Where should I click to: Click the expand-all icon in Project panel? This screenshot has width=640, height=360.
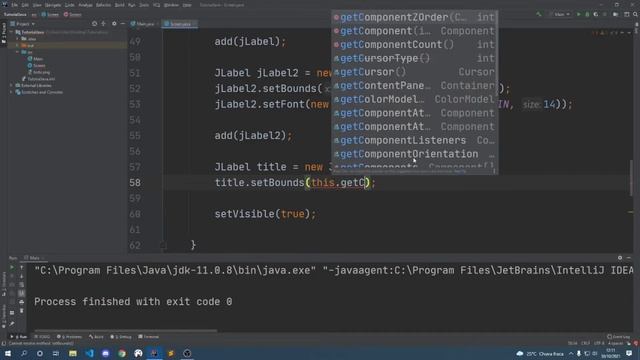pyautogui.click(x=104, y=24)
